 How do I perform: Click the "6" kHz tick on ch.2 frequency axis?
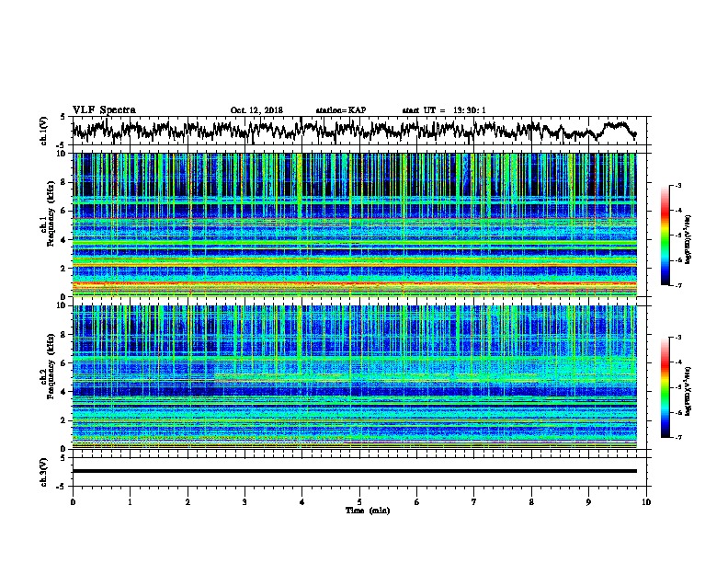pyautogui.click(x=65, y=362)
